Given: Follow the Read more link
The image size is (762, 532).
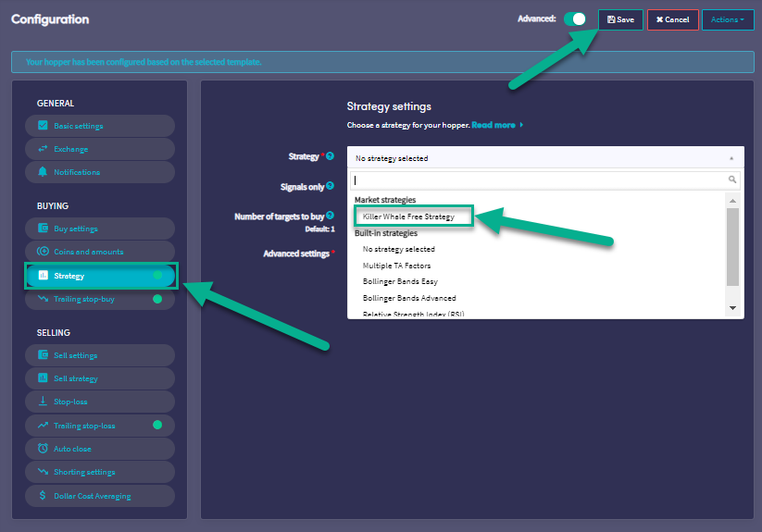Looking at the screenshot, I should click(497, 125).
